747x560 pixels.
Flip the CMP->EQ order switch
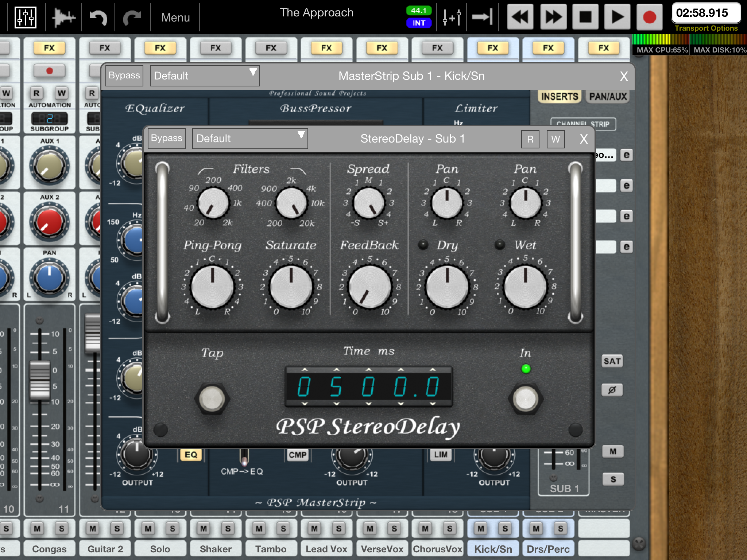pos(244,457)
